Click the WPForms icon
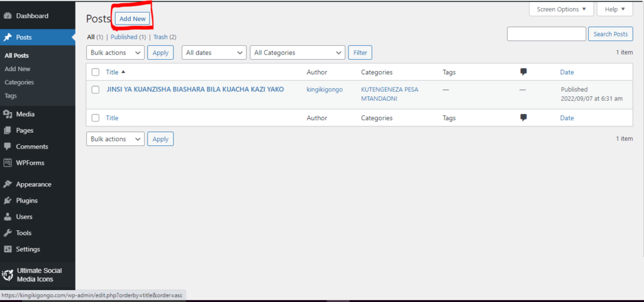The width and height of the screenshot is (644, 302). click(8, 163)
